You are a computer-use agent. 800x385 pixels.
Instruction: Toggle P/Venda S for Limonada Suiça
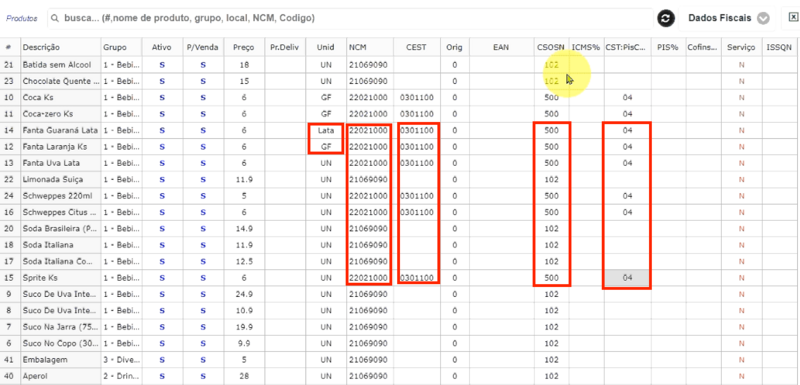[x=203, y=179]
